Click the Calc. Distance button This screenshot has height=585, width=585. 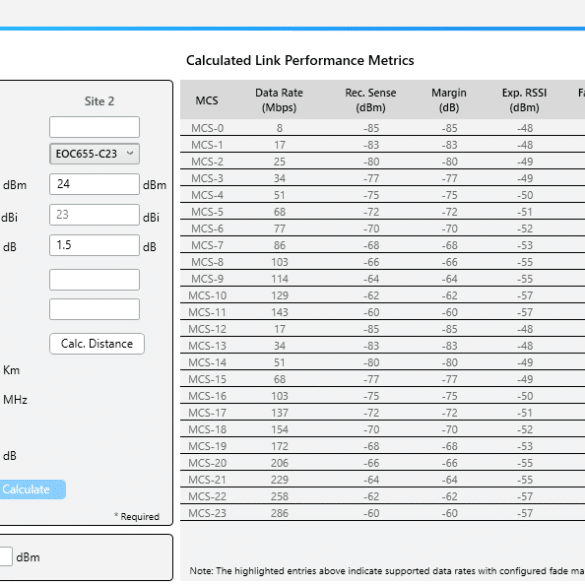click(97, 344)
